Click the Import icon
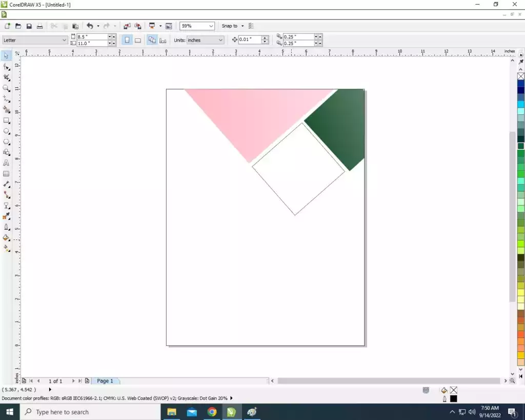The height and width of the screenshot is (420, 525). [x=127, y=26]
